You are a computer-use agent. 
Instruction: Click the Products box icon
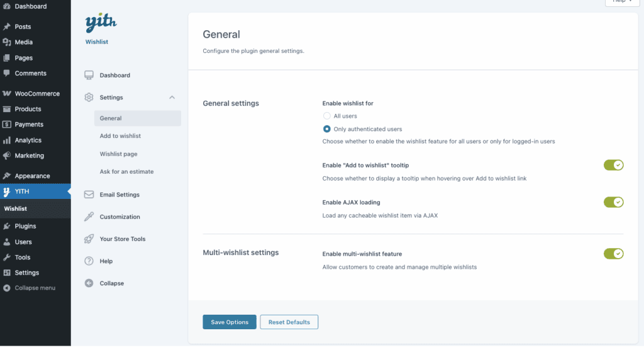pyautogui.click(x=6, y=109)
